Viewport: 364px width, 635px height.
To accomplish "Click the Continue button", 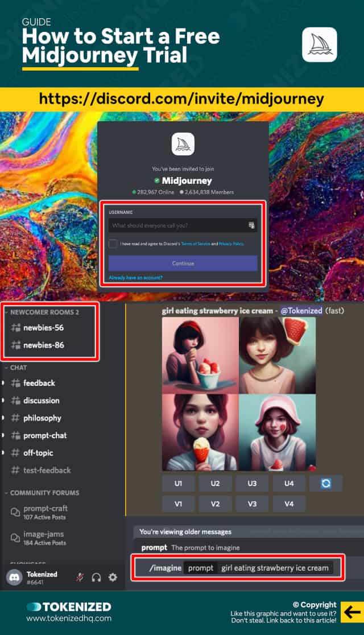I will click(183, 263).
